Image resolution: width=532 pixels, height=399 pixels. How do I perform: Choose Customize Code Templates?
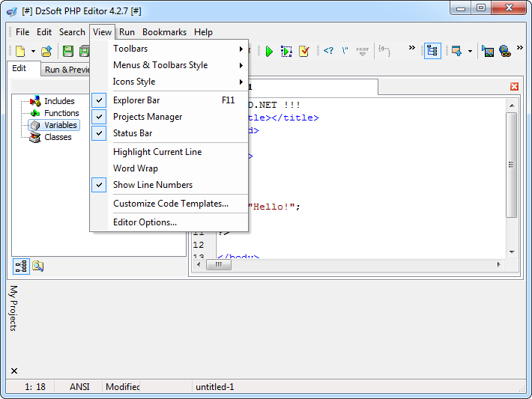click(170, 204)
